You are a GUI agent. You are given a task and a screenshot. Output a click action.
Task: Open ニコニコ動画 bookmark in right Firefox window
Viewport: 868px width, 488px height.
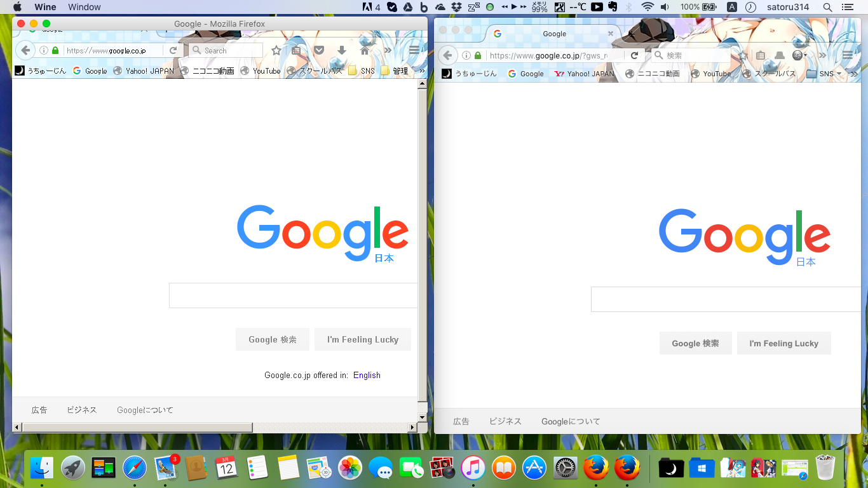(x=652, y=74)
